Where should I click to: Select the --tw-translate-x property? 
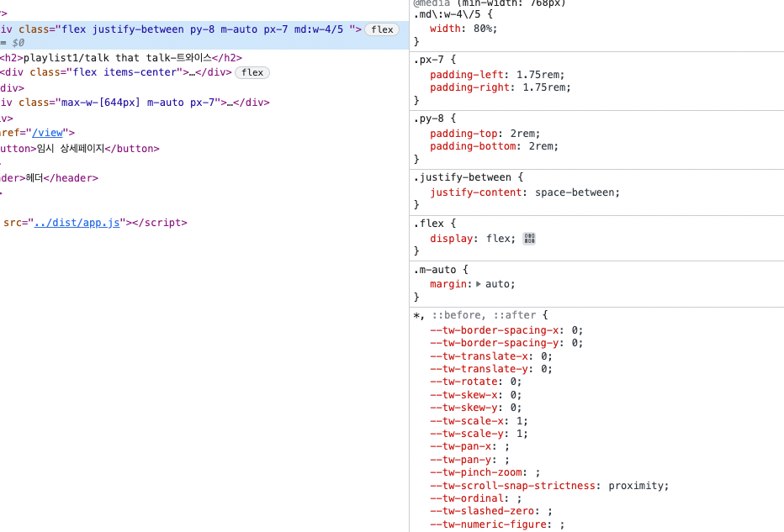coord(479,356)
